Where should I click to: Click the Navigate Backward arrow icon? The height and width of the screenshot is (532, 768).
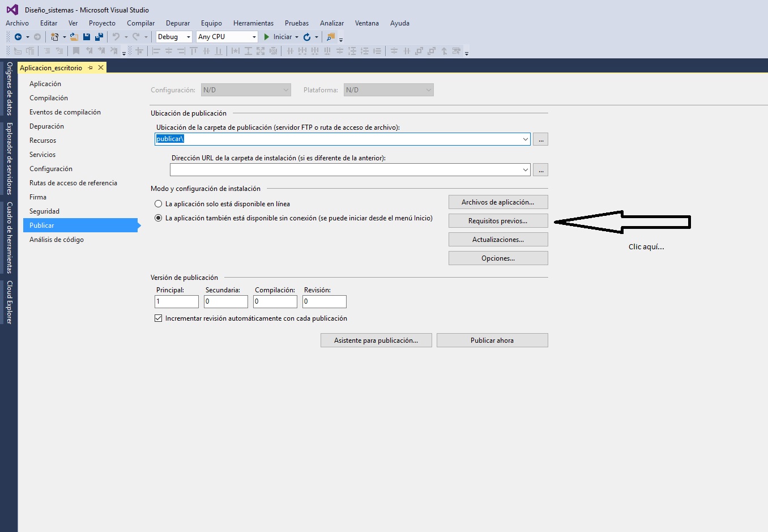[x=18, y=37]
